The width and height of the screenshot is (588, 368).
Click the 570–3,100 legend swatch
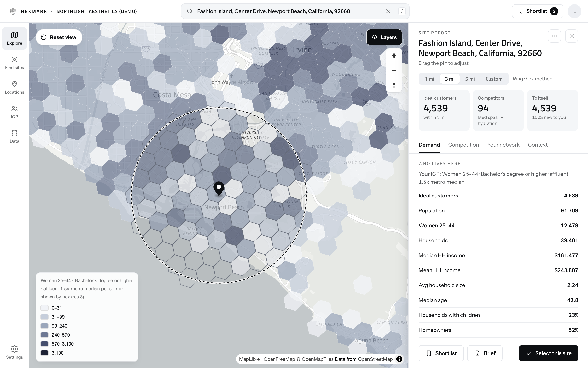[x=45, y=344]
